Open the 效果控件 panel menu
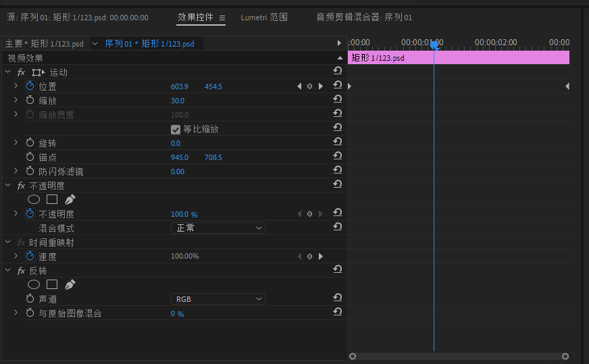Screen dimensions: 589x364 tap(222, 18)
